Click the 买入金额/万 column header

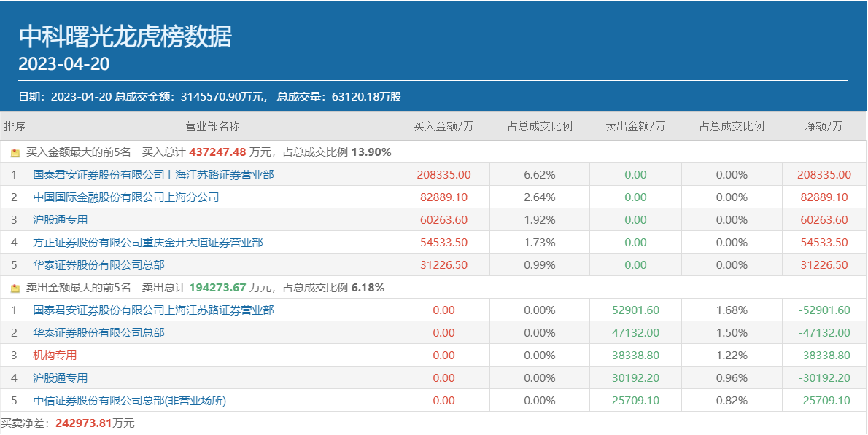443,126
